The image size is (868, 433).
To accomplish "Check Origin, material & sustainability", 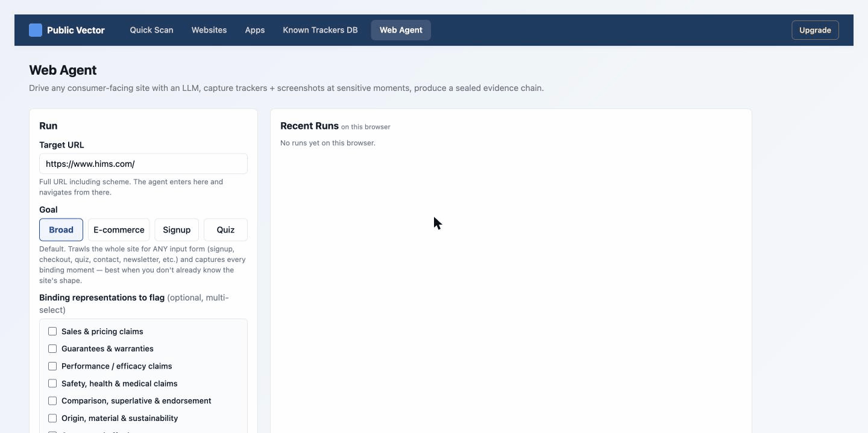I will (52, 418).
